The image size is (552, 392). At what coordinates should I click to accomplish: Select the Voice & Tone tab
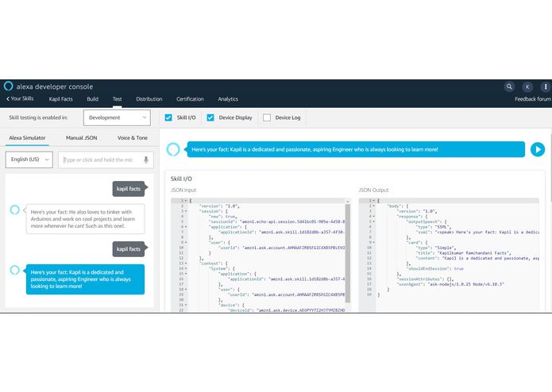(x=133, y=138)
